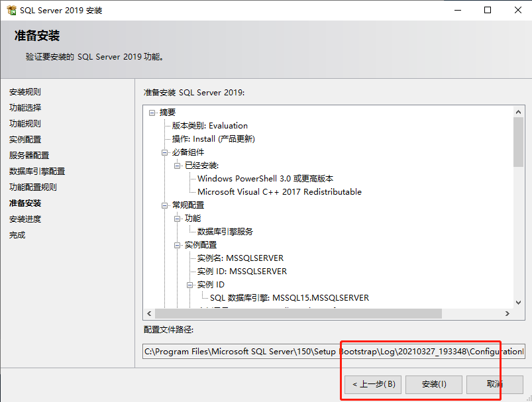Collapse the 常规配置 tree node
The width and height of the screenshot is (532, 402).
[164, 205]
